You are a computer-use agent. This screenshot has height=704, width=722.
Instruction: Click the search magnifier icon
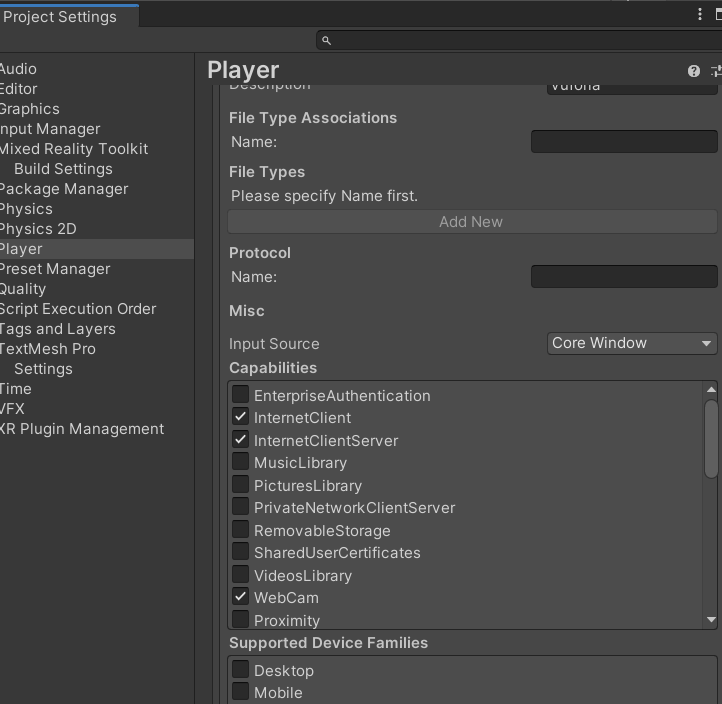[326, 41]
